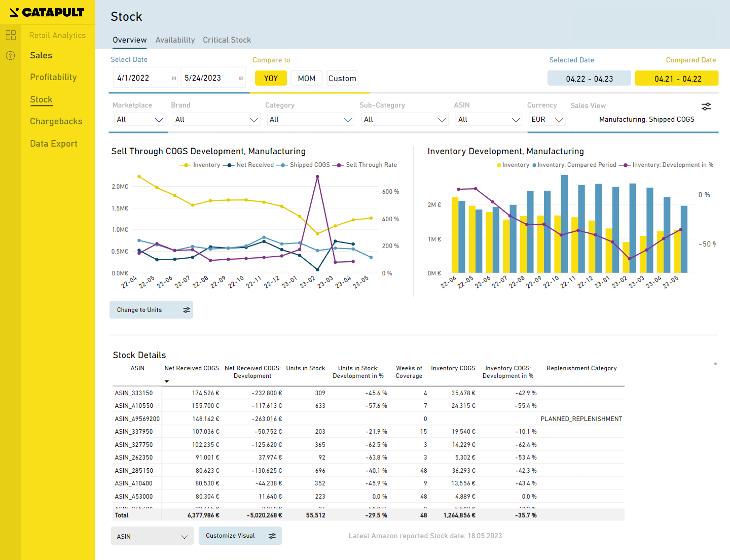
Task: Open Sales View filter settings icon
Action: (706, 106)
